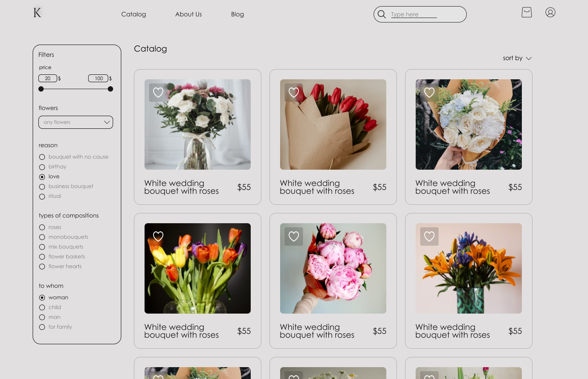Open Catalog in the top navigation
This screenshot has height=379, width=588.
(x=134, y=14)
